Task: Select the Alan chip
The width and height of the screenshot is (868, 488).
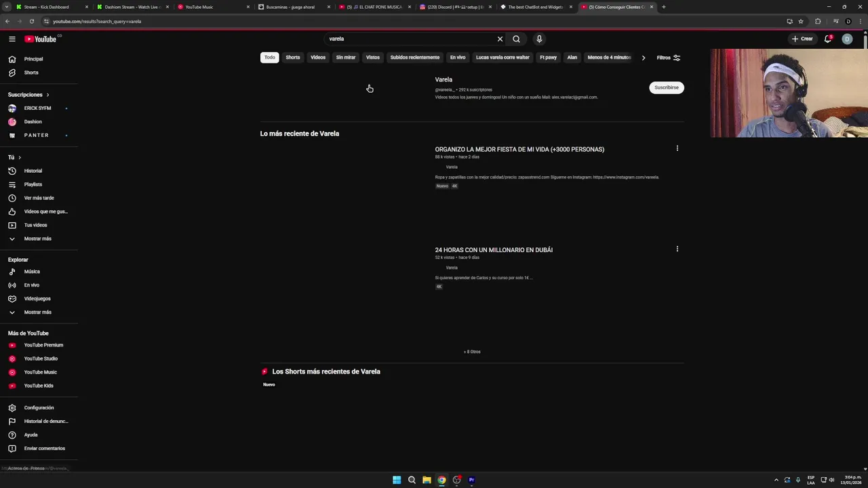Action: pyautogui.click(x=572, y=58)
